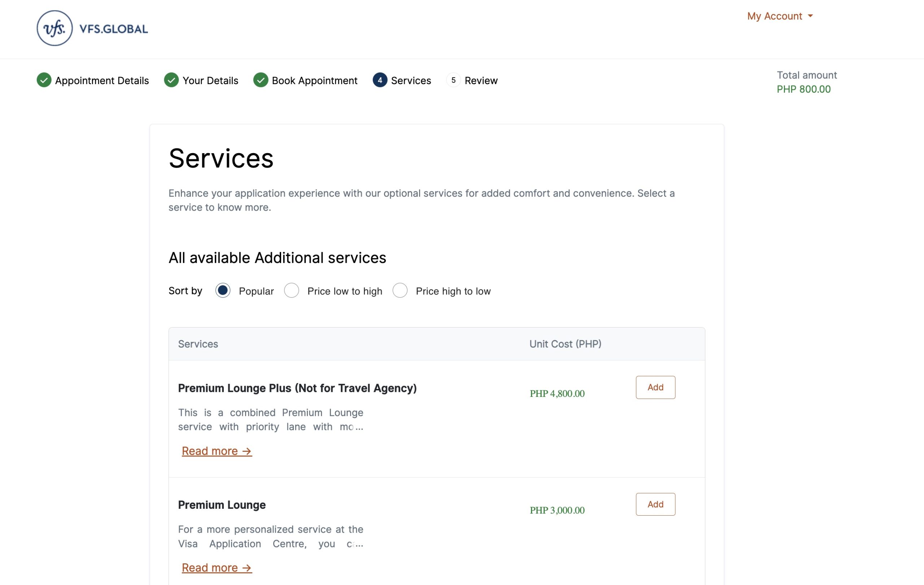Click Total amount PHP 800.00
924x585 pixels.
click(x=807, y=82)
